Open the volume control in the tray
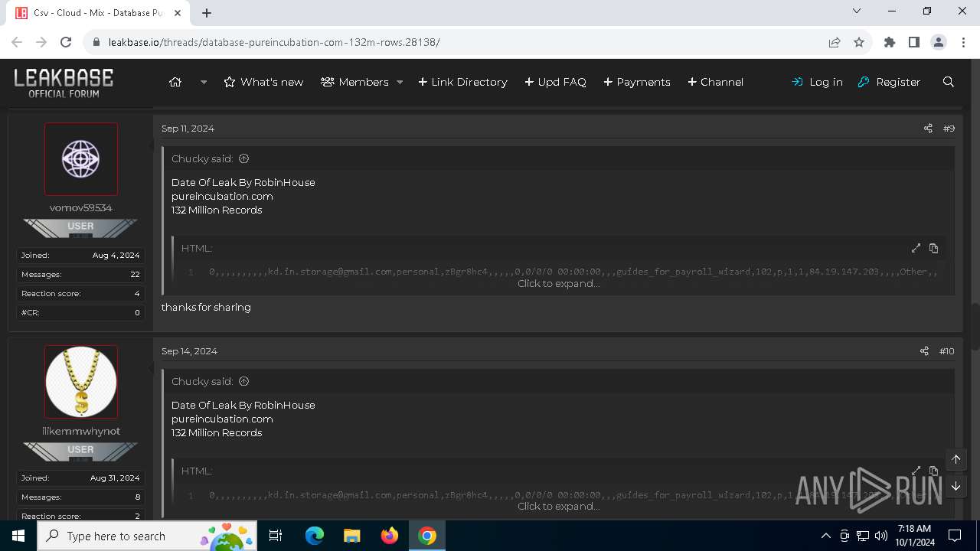980x551 pixels. [x=881, y=536]
